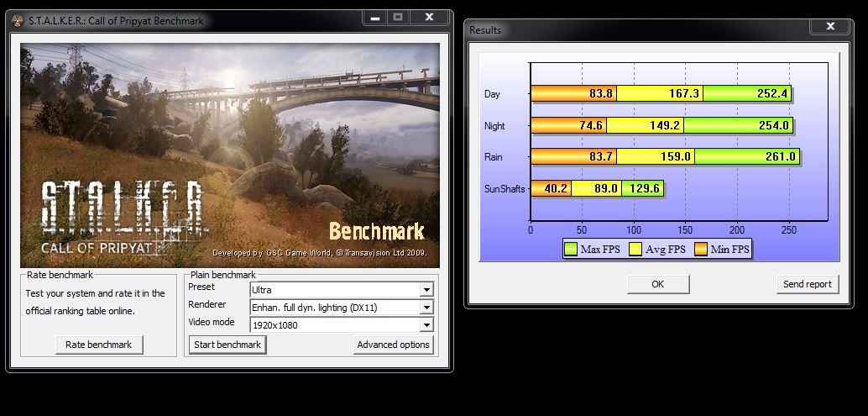Click the SunShafts average FPS value 89.0
868x416 pixels.
tap(605, 189)
